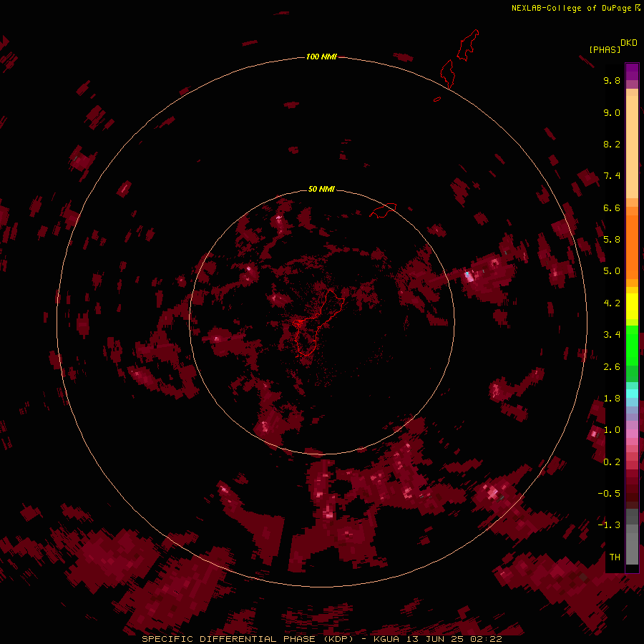
Task: Click the 3.4 value on the scale
Action: (612, 335)
